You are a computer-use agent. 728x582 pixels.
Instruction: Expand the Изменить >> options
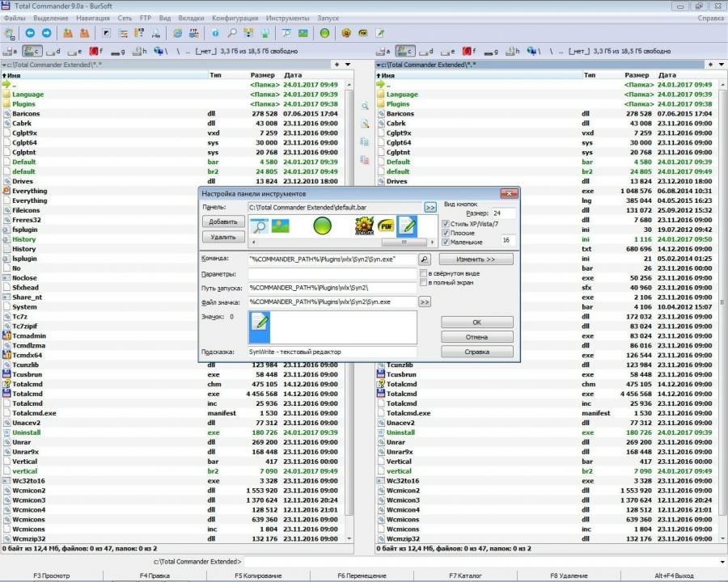pos(476,259)
